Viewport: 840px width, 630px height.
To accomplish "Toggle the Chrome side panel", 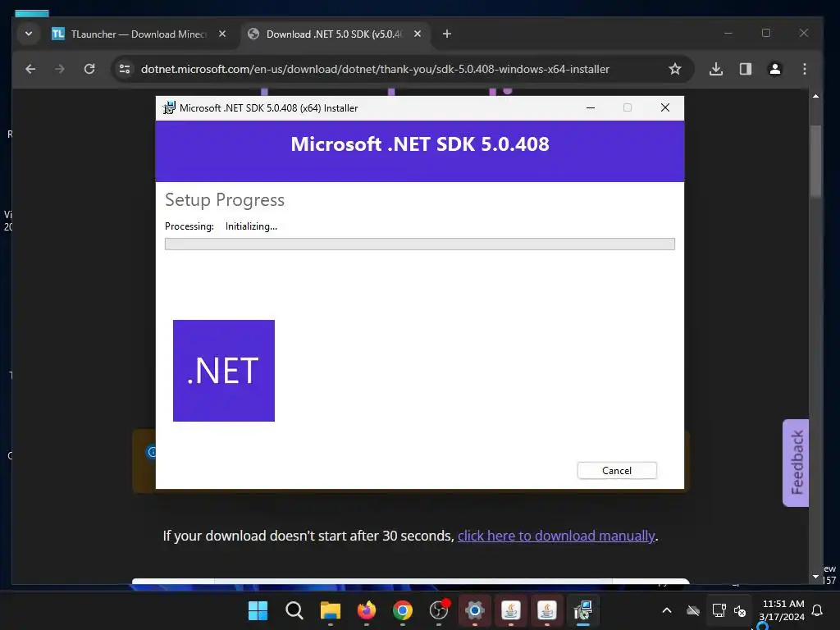I will tap(745, 69).
